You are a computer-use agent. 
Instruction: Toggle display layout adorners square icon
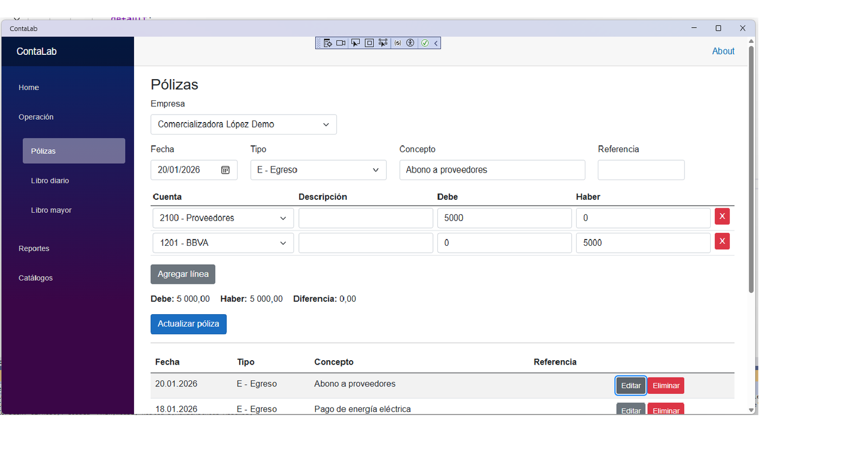click(x=369, y=43)
